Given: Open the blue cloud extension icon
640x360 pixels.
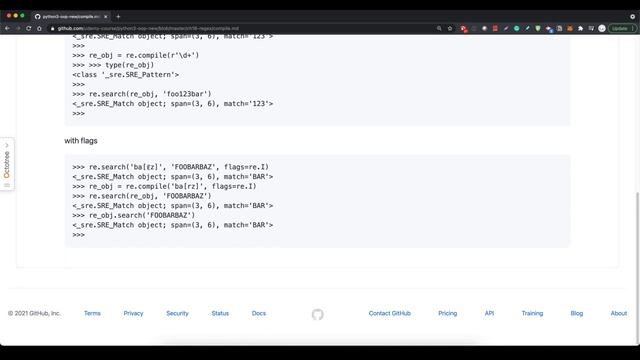Looking at the screenshot, I should point(549,29).
